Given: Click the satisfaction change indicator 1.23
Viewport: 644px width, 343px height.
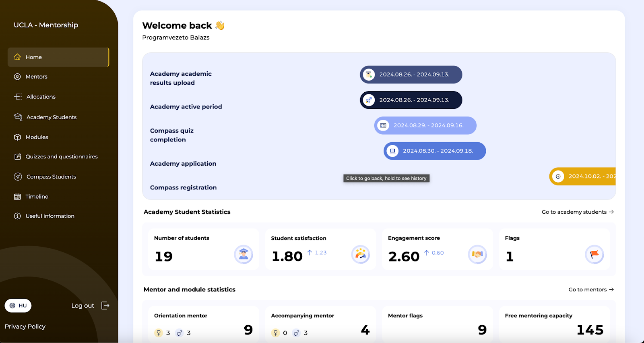Looking at the screenshot, I should tap(317, 253).
